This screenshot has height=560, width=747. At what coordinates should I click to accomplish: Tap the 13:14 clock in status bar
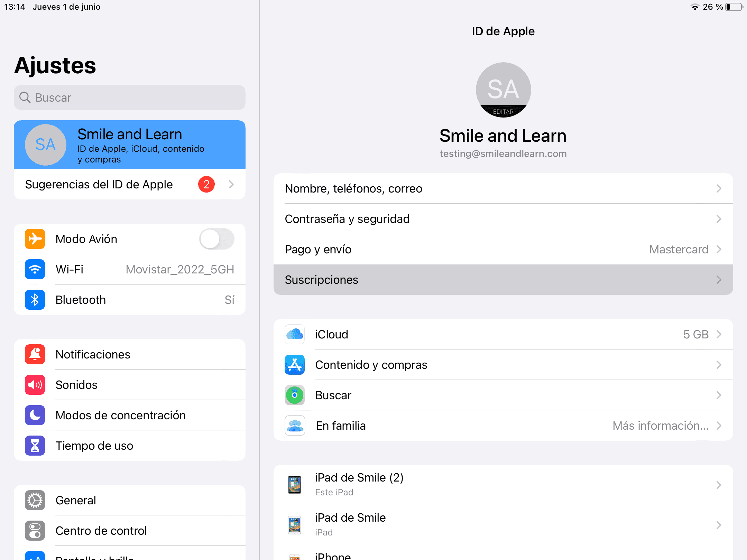tap(15, 7)
